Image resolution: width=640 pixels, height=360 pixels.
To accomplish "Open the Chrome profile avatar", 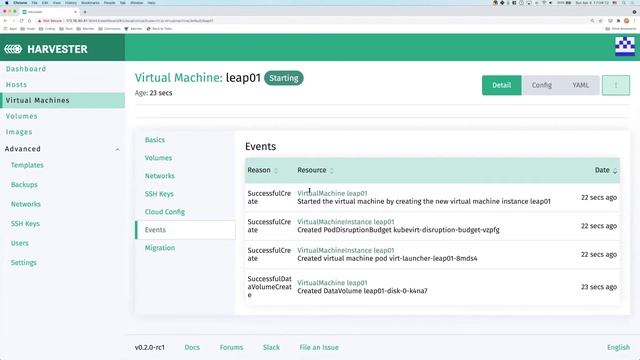I will click(x=626, y=20).
